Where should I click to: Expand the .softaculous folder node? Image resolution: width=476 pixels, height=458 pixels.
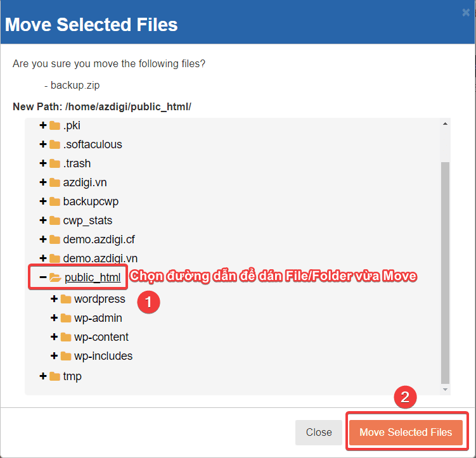coord(43,144)
